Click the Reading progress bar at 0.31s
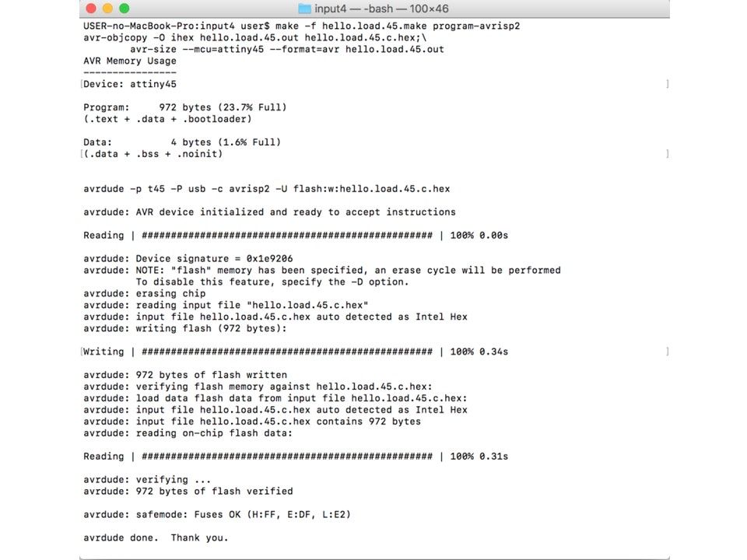 (296, 457)
